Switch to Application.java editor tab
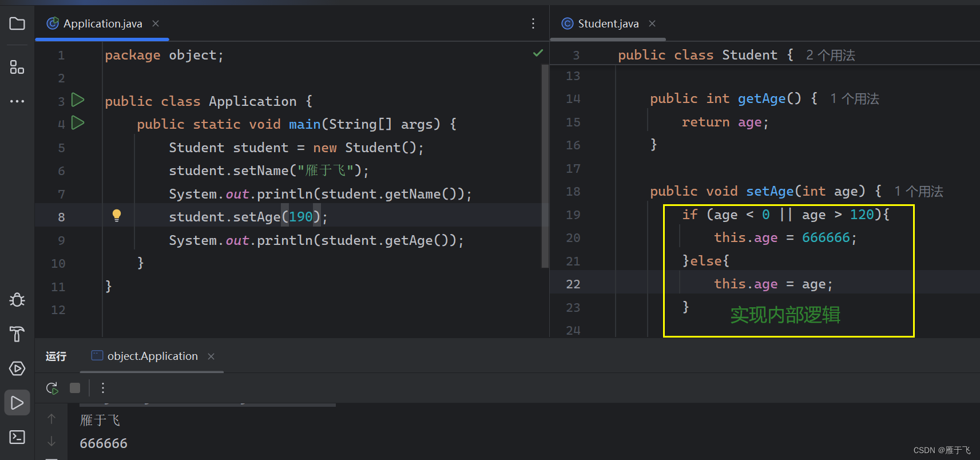The width and height of the screenshot is (980, 460). coord(103,23)
